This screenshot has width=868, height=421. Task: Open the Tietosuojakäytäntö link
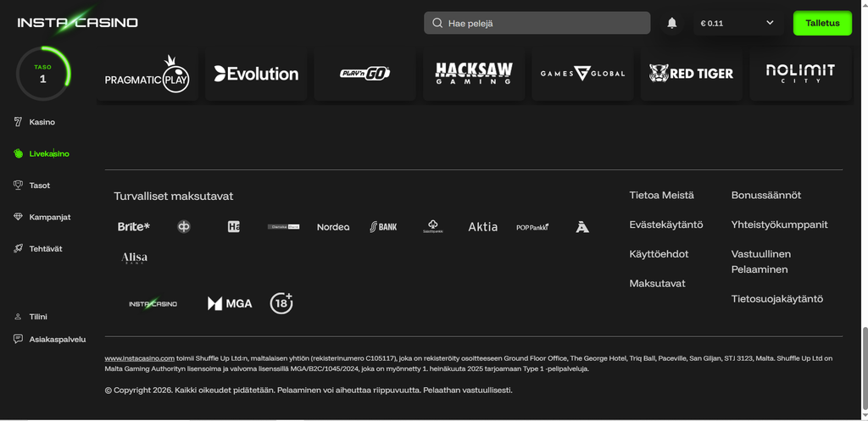[777, 299]
